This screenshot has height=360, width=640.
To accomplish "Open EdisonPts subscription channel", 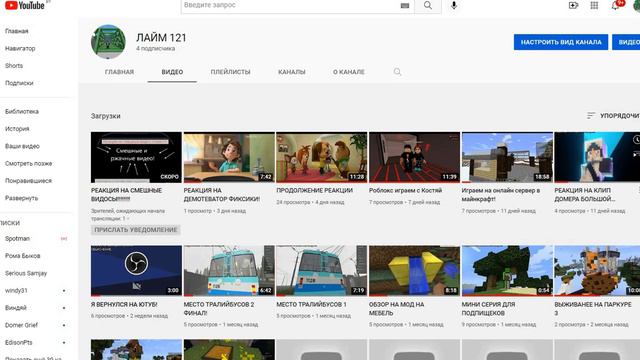I will coord(19,342).
